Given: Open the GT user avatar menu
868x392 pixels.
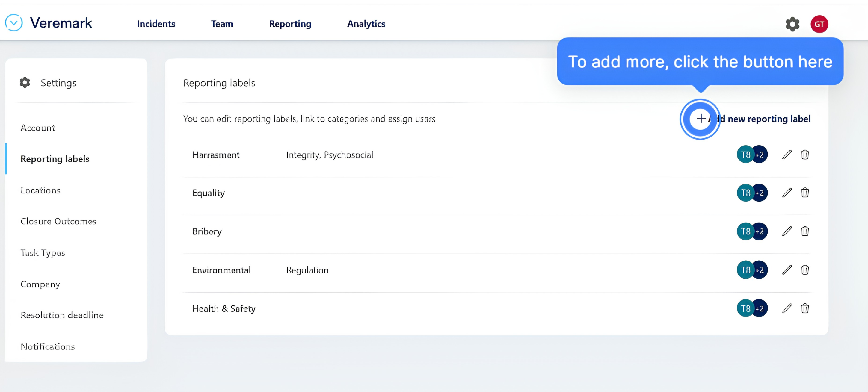Looking at the screenshot, I should (819, 24).
